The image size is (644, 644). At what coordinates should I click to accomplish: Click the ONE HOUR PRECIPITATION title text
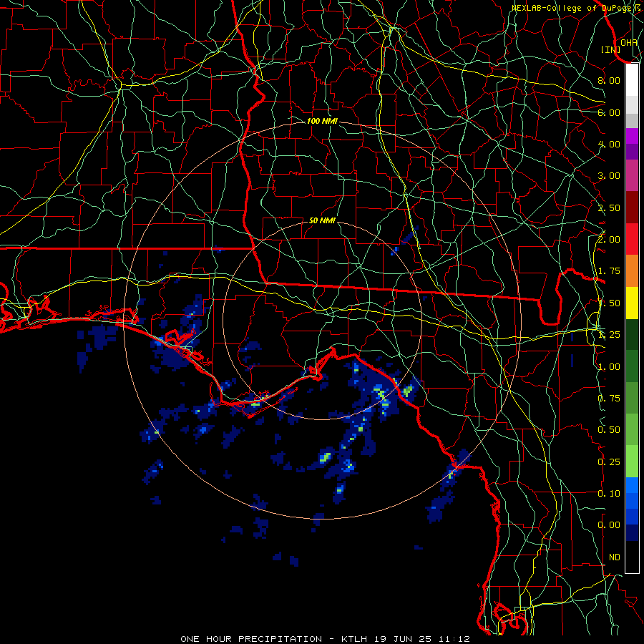[251, 639]
